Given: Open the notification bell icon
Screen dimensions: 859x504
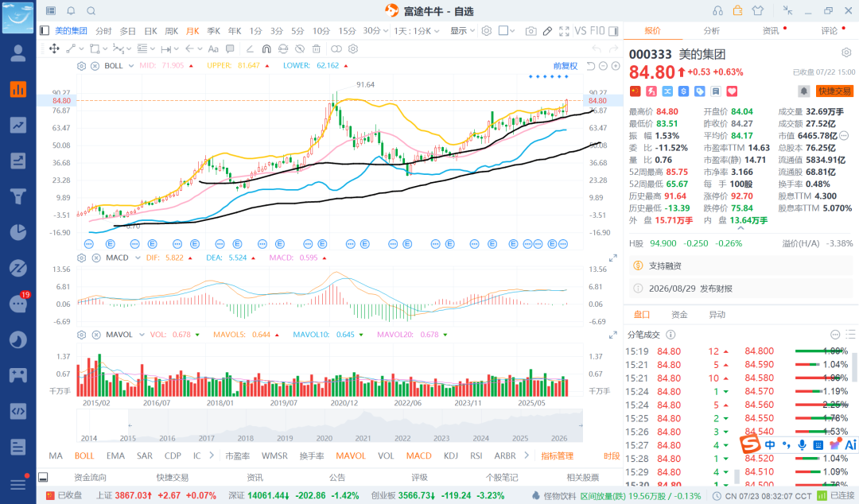Looking at the screenshot, I should (71, 10).
